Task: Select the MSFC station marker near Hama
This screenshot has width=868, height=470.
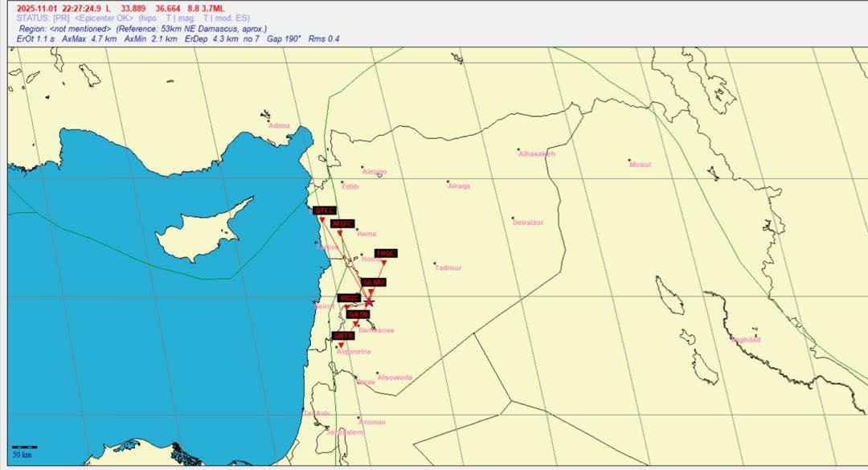Action: click(340, 233)
